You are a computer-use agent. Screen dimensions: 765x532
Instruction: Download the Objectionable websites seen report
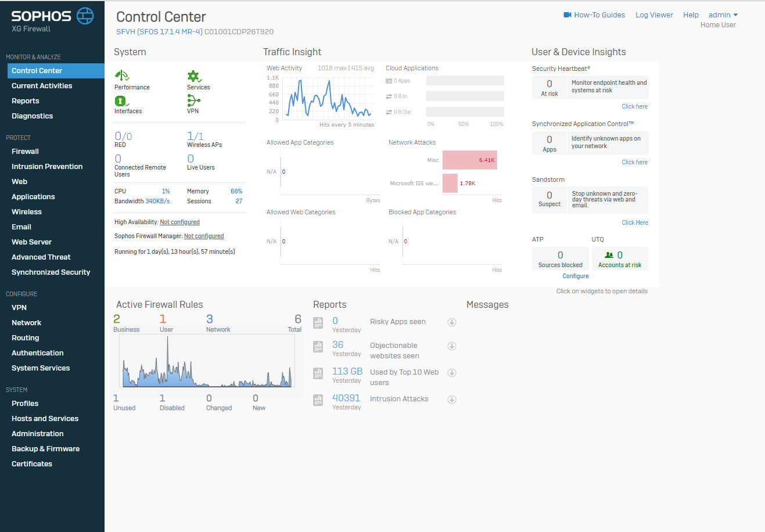pyautogui.click(x=451, y=346)
